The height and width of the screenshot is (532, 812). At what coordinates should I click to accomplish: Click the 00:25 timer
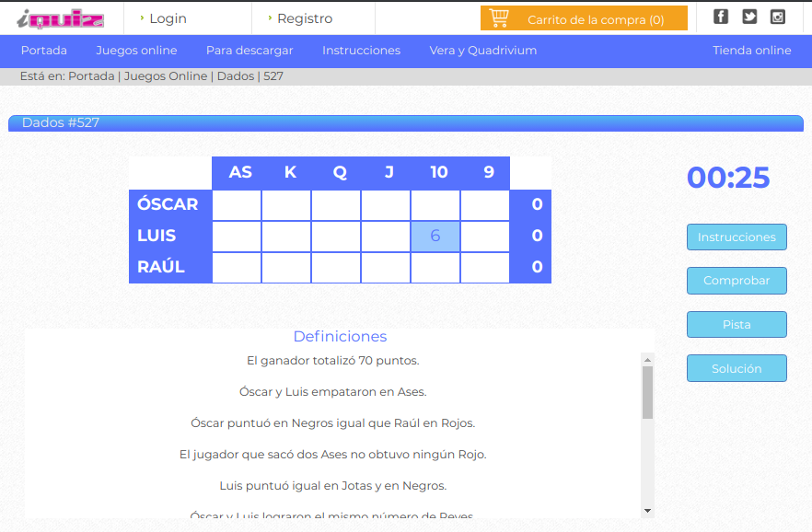coord(728,178)
